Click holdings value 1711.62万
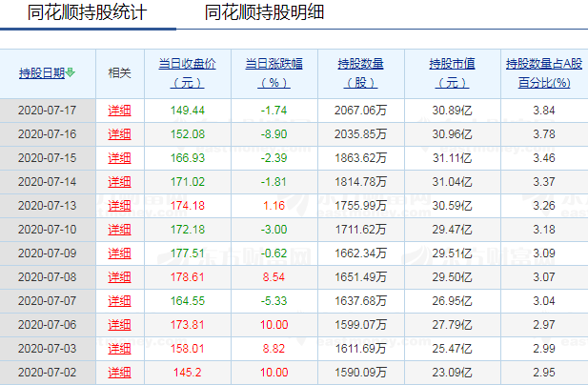The width and height of the screenshot is (588, 385). (x=360, y=230)
